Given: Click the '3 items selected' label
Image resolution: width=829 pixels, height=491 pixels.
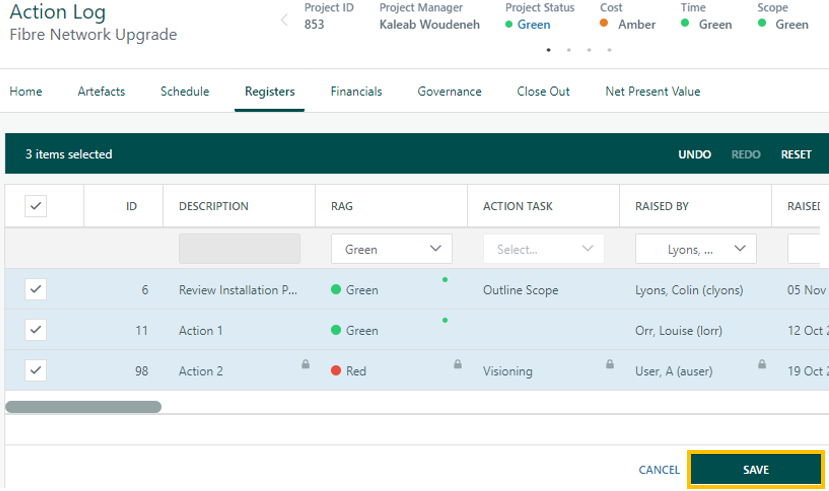Looking at the screenshot, I should (69, 154).
